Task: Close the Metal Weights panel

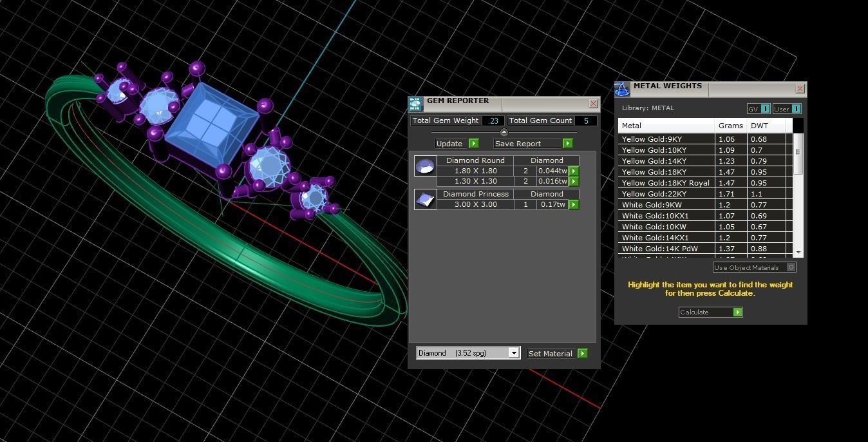Action: [x=800, y=89]
